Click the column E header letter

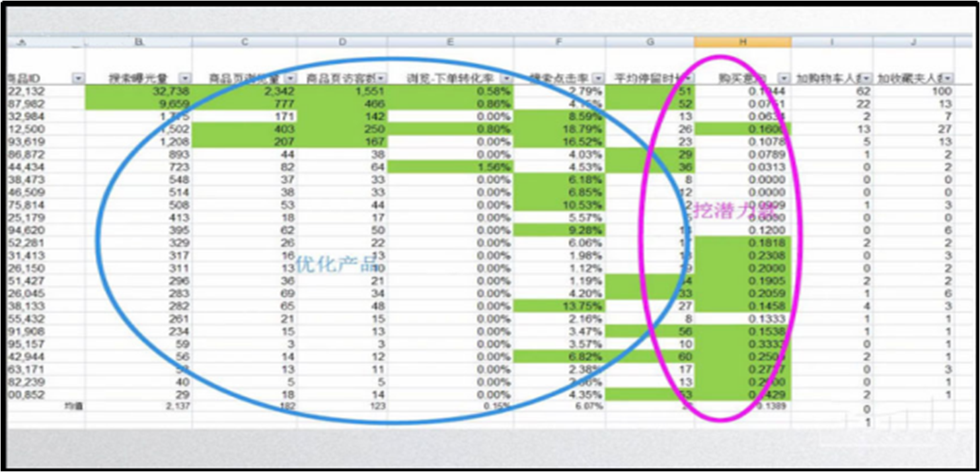click(x=451, y=42)
